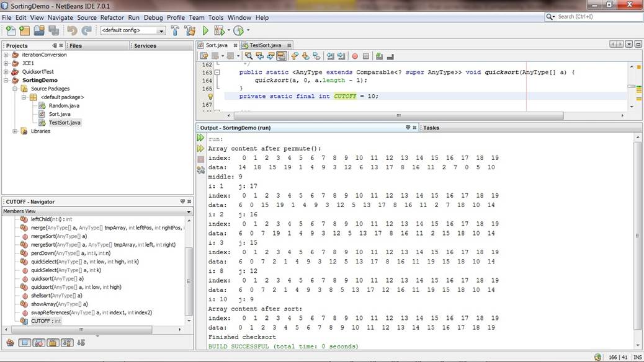Select Sort.java in the project tree
Screen dimensions: 644x362
point(59,114)
